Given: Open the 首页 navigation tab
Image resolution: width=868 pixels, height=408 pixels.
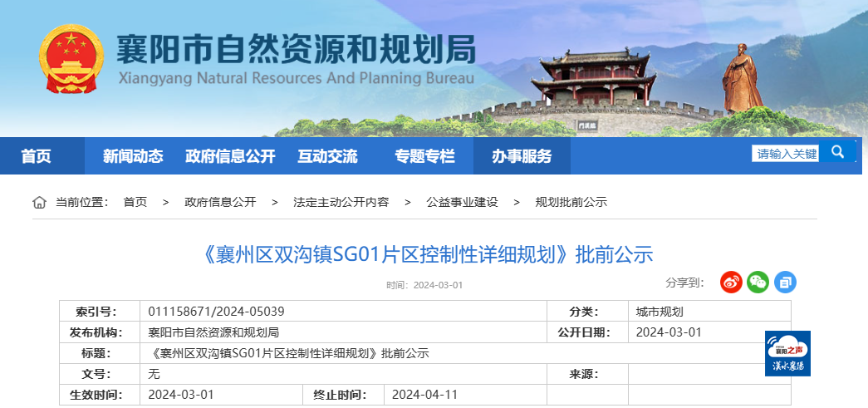Looking at the screenshot, I should [37, 156].
